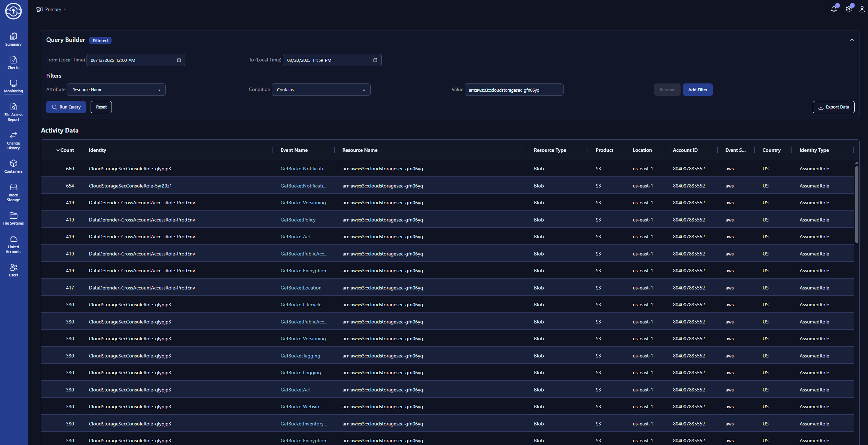868x445 pixels.
Task: Open notifications bell icon
Action: pyautogui.click(x=834, y=9)
